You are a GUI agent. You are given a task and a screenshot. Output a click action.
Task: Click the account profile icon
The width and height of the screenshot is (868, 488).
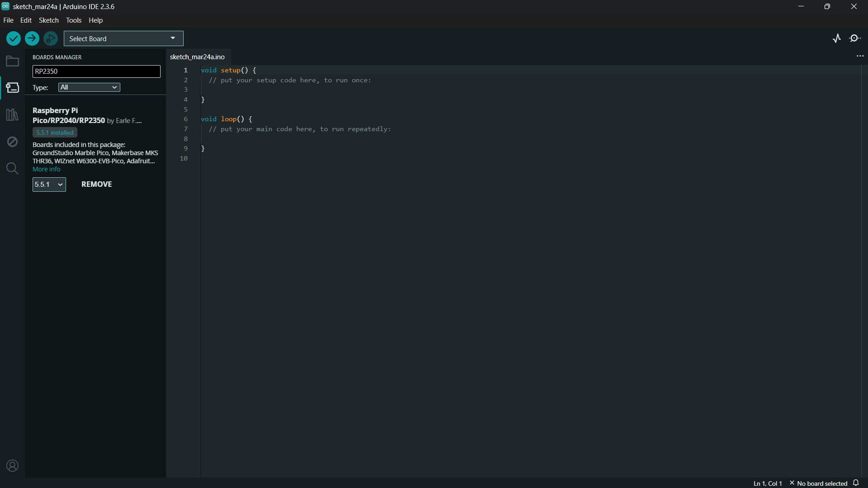tap(12, 466)
